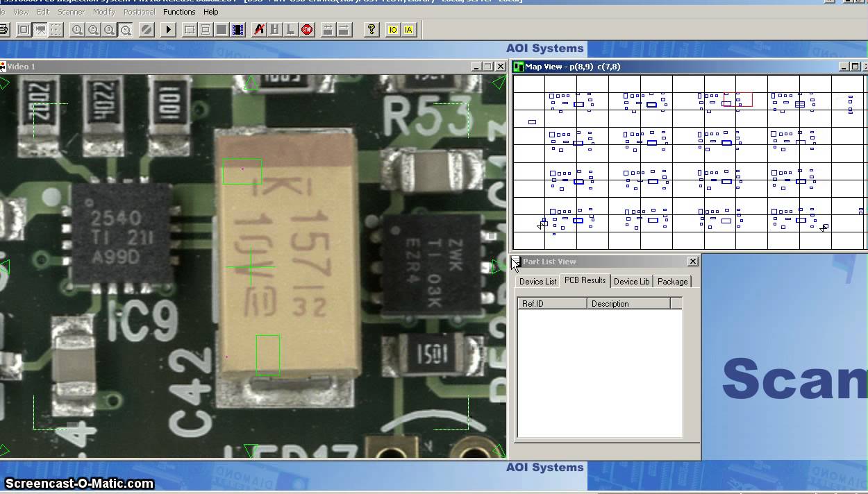Click the stacked frames toolbar icon

point(206,30)
